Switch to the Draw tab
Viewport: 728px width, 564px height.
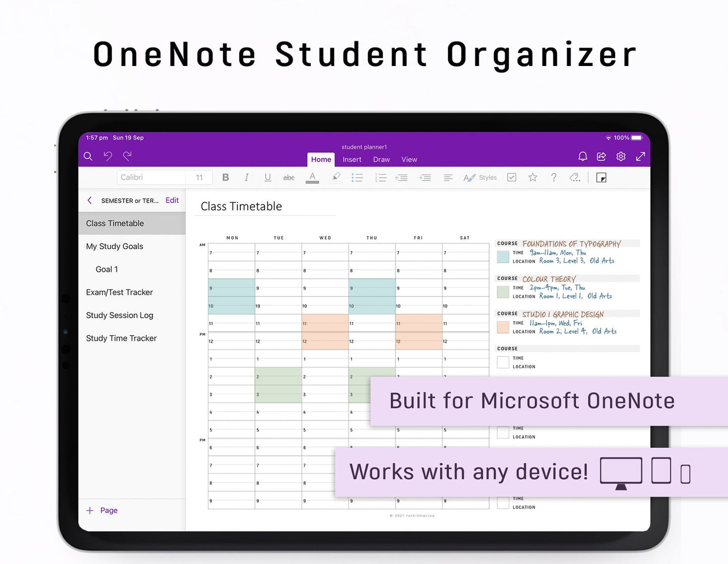tap(381, 160)
